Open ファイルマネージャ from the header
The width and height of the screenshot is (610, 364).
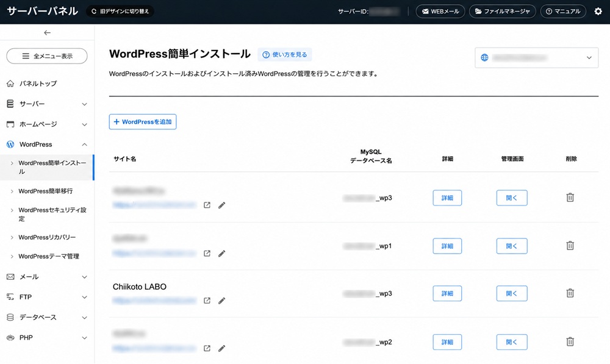503,11
